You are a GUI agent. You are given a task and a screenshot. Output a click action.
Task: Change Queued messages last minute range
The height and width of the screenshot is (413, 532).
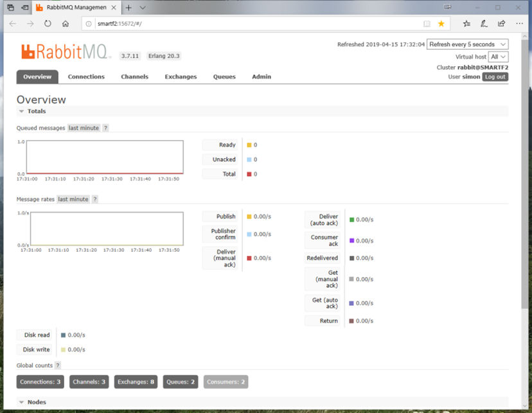(x=84, y=128)
